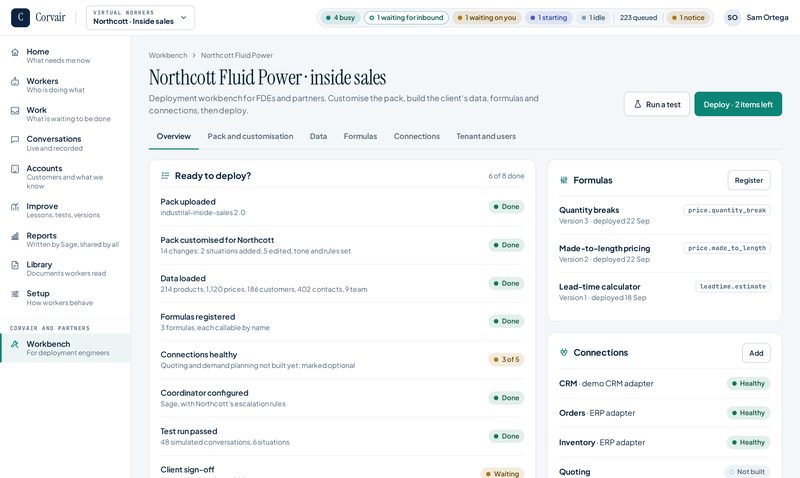This screenshot has width=800, height=478.
Task: Click the Run a test button
Action: pos(657,104)
